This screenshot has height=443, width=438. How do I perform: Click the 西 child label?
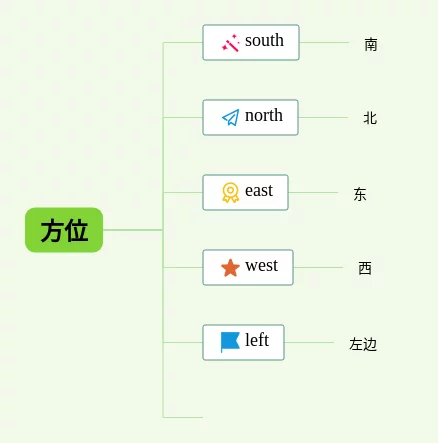pyautogui.click(x=365, y=268)
